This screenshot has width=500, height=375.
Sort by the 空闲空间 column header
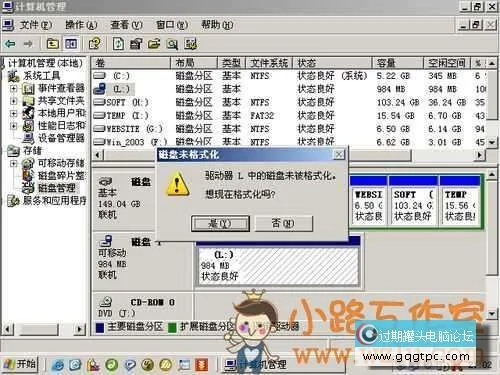tap(446, 63)
